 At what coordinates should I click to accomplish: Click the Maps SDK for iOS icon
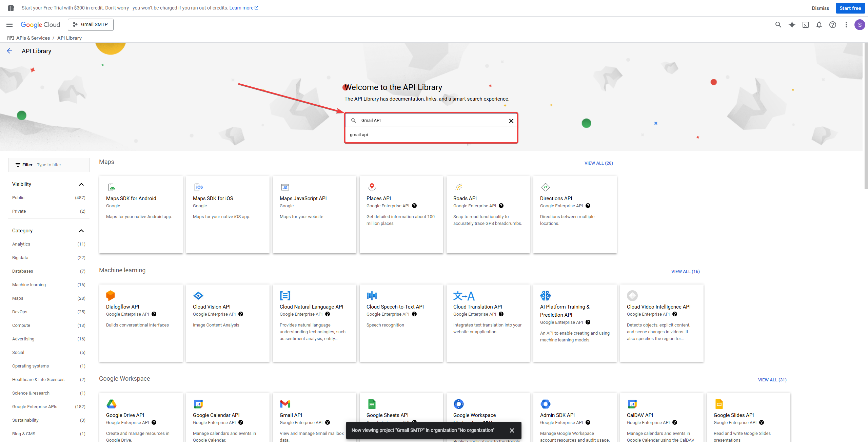199,187
